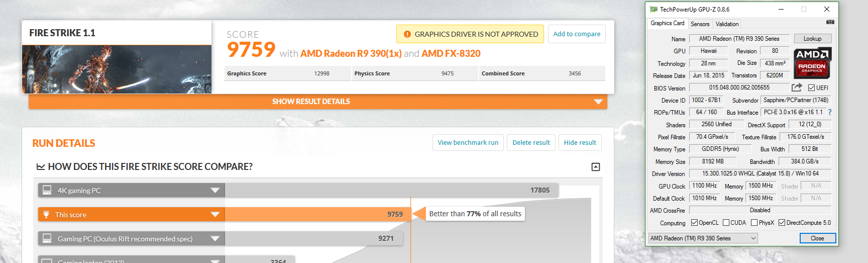Click the Show Result Details bar
The image size is (868, 263).
(x=318, y=102)
